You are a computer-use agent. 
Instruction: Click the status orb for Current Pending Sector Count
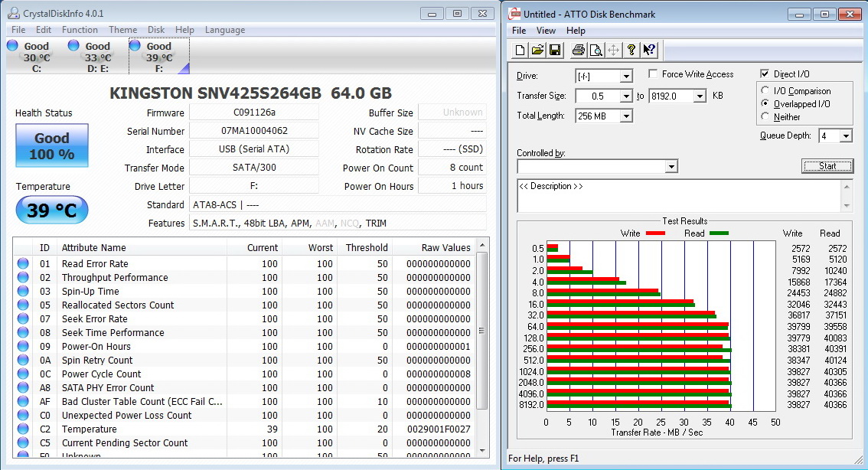click(23, 443)
